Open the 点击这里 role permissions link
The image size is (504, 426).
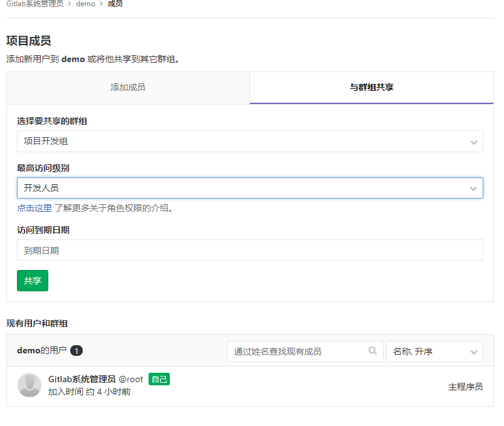pyautogui.click(x=34, y=208)
